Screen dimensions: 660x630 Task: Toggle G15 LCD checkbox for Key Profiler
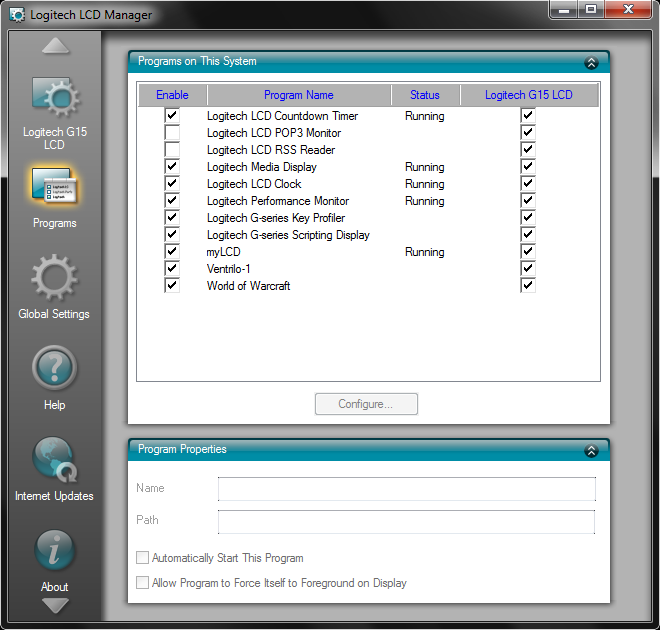(528, 218)
